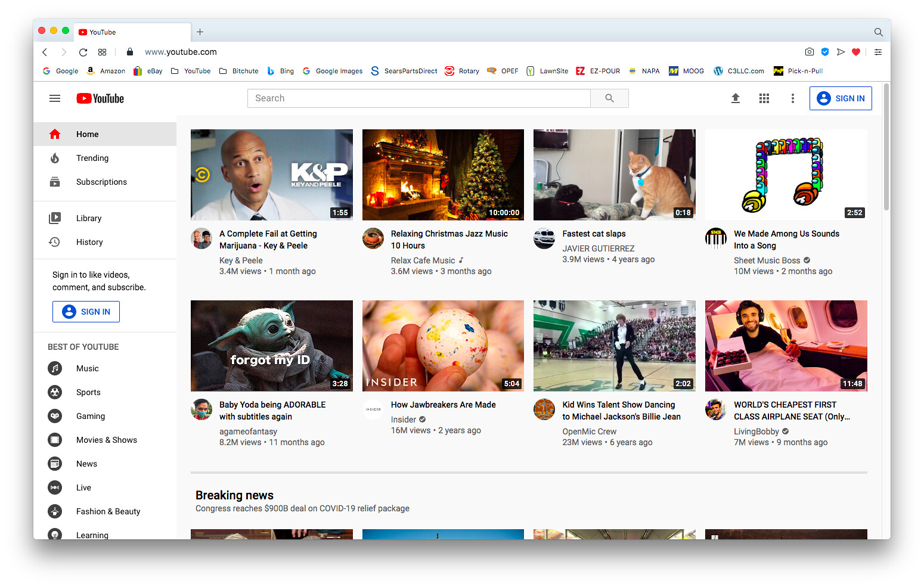Viewport: 924px width, 587px height.
Task: Click the top-right SIGN IN button
Action: [x=841, y=98]
